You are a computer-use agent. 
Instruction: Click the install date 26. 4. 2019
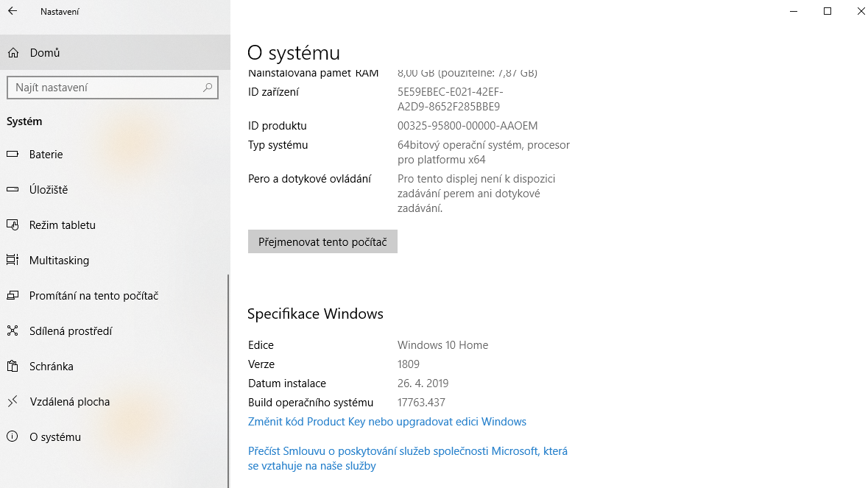(423, 383)
